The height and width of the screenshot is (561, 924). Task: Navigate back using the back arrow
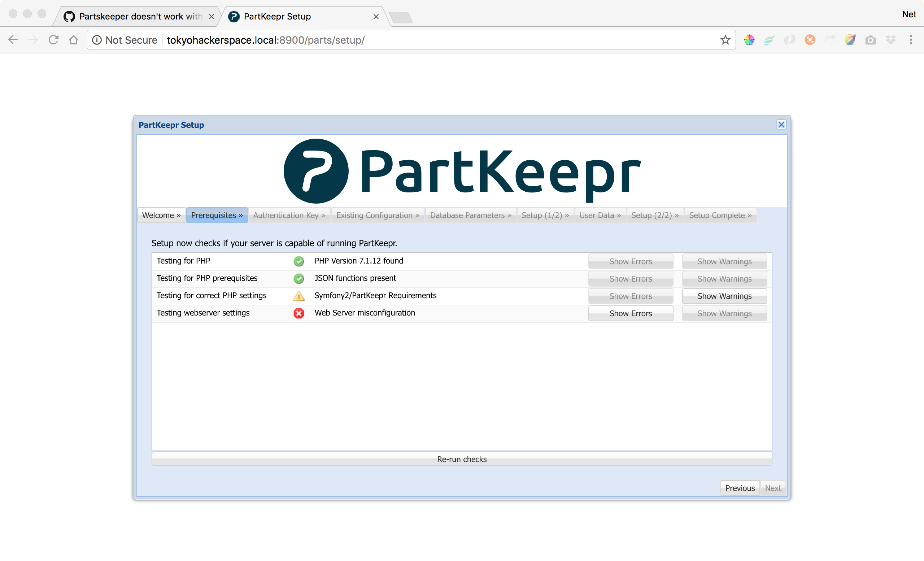click(13, 40)
